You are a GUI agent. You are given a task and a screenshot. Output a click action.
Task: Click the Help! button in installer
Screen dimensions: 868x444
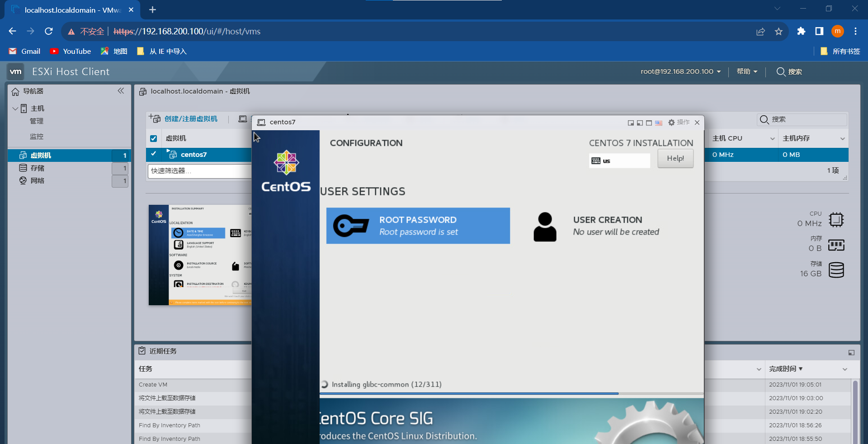675,159
